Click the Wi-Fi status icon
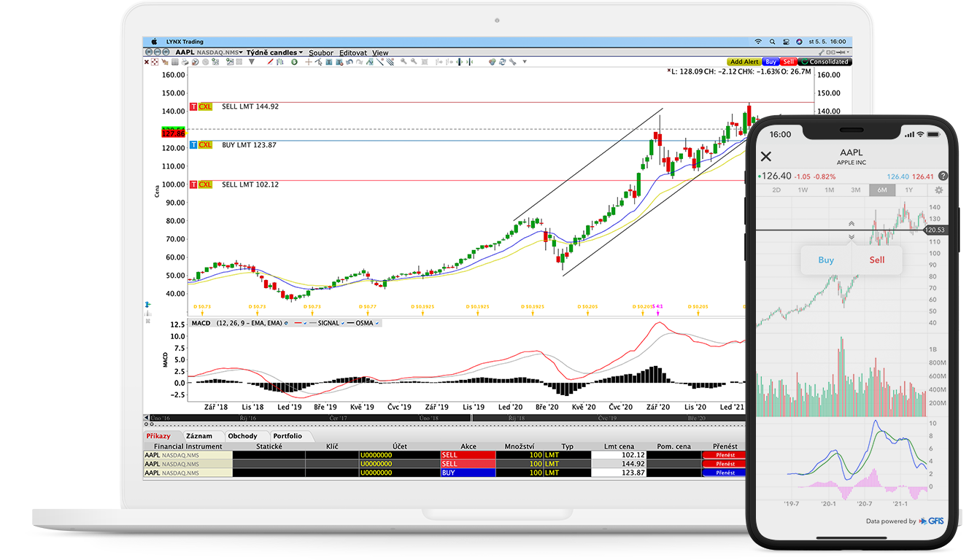The height and width of the screenshot is (560, 969). (x=758, y=42)
